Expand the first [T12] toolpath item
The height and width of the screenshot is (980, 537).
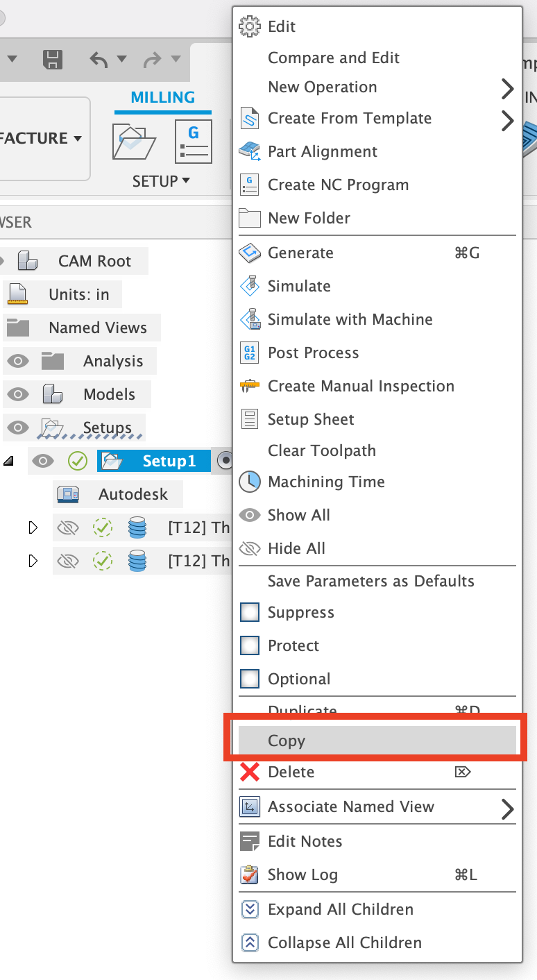[x=33, y=527]
